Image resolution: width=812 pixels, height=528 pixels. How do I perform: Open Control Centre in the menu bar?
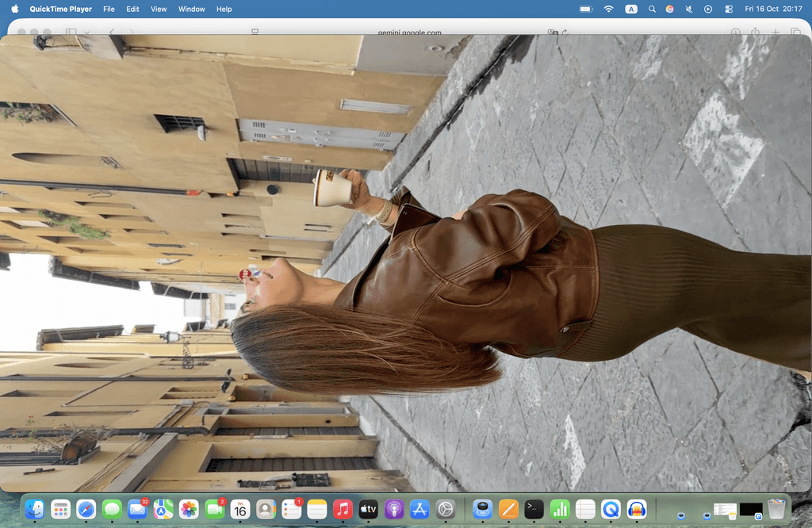(729, 9)
